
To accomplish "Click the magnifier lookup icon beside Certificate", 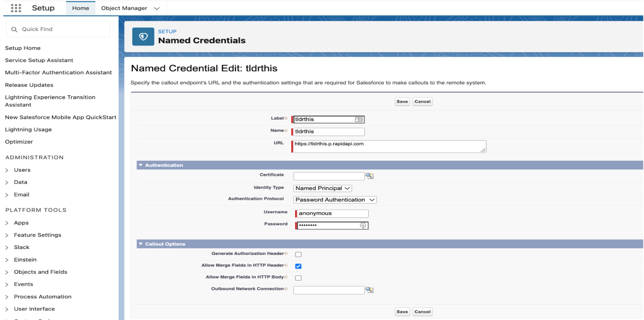I will (x=370, y=176).
